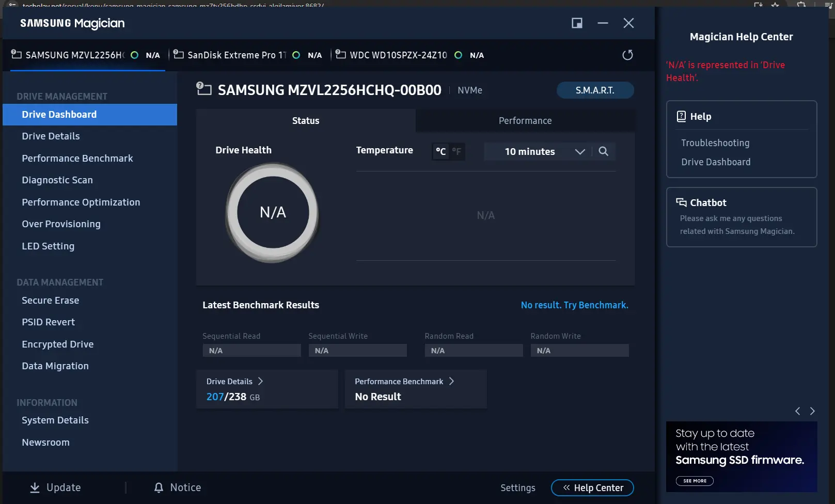Click next banner arrow in Help Center

(812, 411)
